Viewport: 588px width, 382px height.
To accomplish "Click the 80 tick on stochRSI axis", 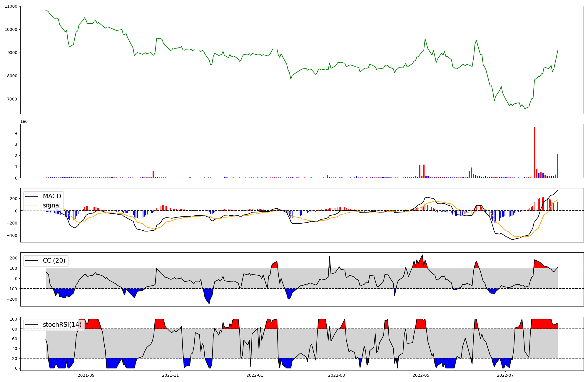I will [15, 329].
